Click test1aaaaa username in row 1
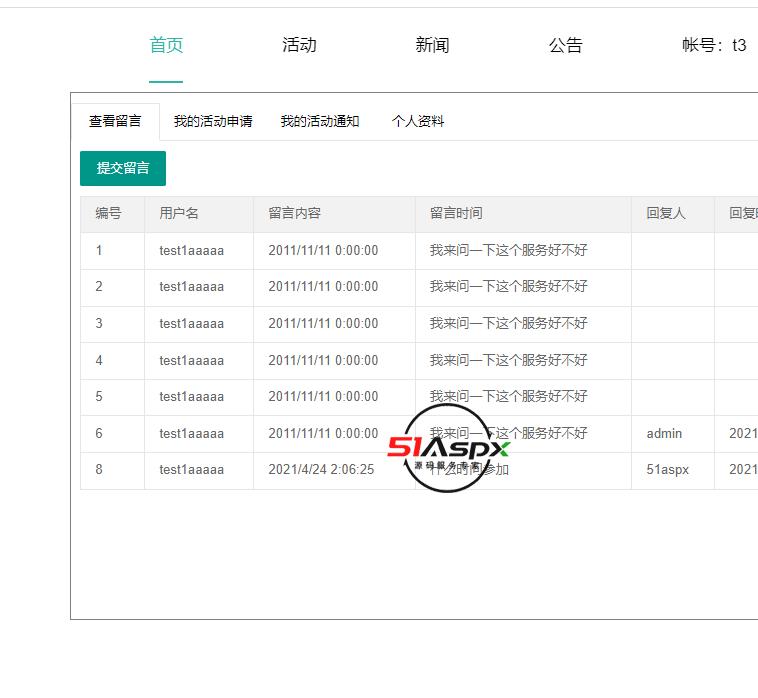The width and height of the screenshot is (758, 698). 191,251
